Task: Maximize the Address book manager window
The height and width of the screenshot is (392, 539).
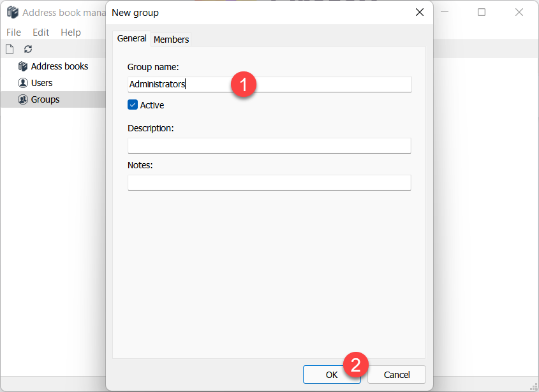Action: coord(482,12)
